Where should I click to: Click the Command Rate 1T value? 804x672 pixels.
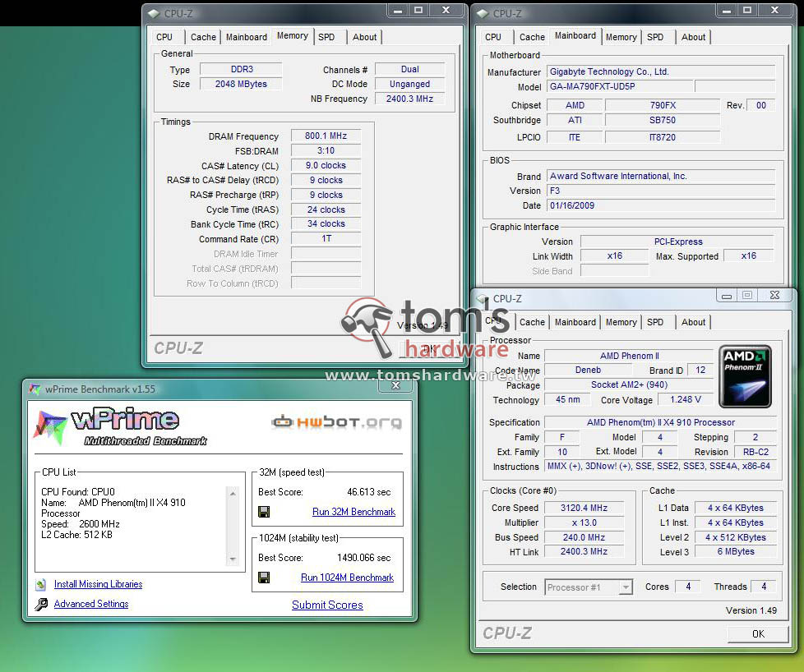click(x=326, y=238)
